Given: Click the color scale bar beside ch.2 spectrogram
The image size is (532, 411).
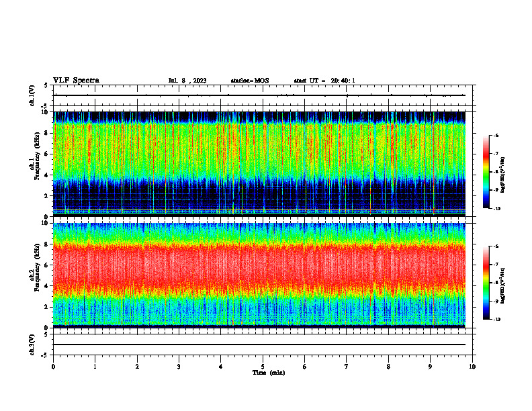Looking at the screenshot, I should tap(486, 283).
